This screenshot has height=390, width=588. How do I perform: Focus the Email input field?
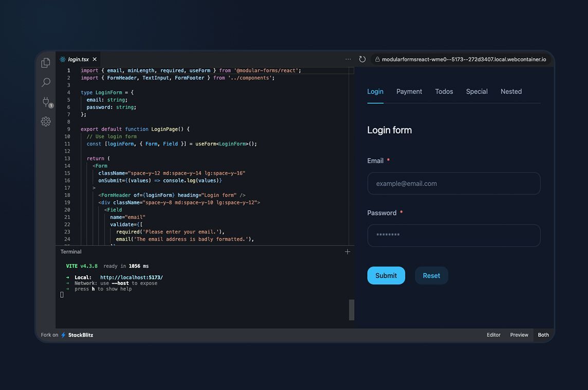453,183
